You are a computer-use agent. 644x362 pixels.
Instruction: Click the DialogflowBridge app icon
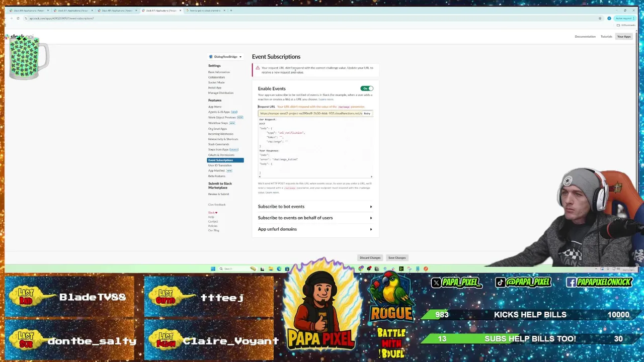click(x=211, y=57)
